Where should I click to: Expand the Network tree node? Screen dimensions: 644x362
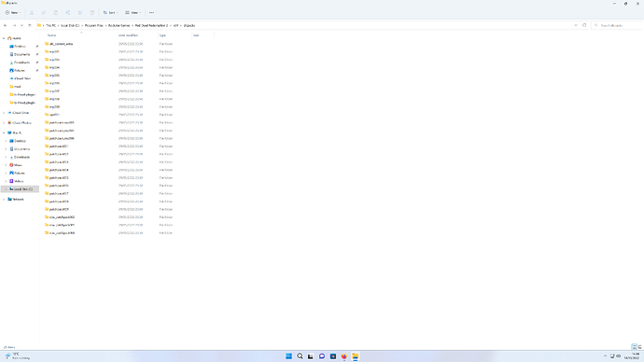[4, 199]
